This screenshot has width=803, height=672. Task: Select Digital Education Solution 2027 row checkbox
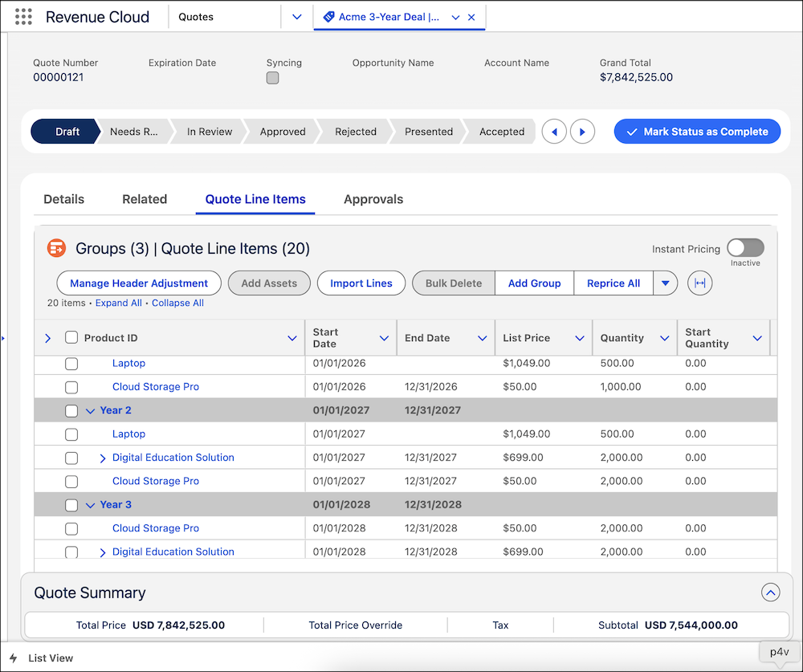tap(71, 458)
